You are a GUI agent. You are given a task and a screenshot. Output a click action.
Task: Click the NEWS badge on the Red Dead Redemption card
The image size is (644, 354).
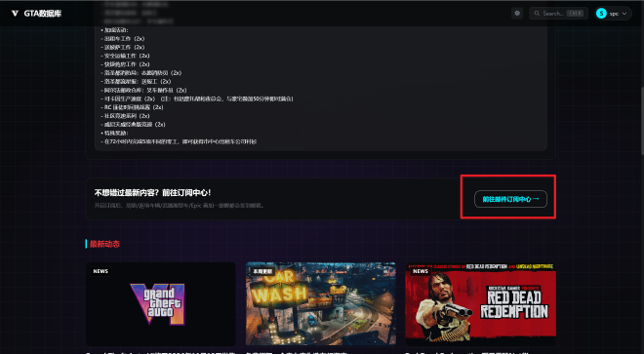(x=421, y=271)
